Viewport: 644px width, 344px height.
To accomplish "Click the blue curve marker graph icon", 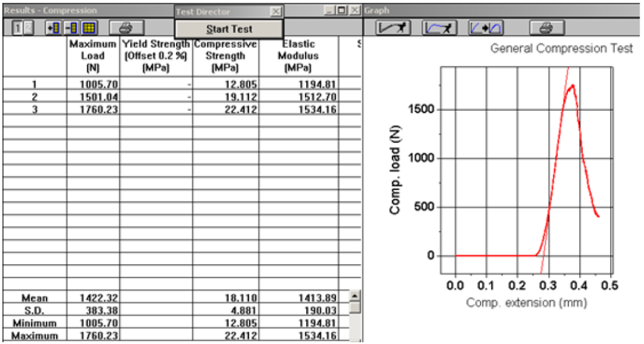I will coord(440,28).
